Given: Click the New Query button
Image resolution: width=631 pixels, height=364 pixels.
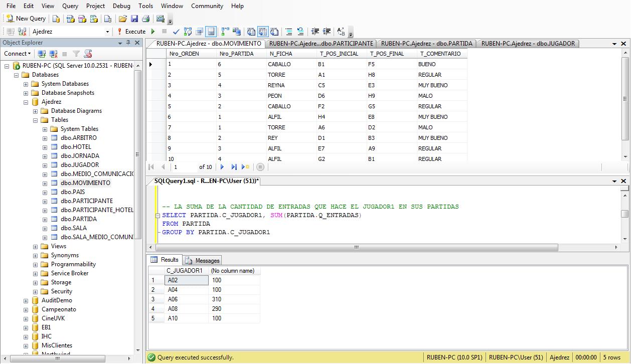Looking at the screenshot, I should (x=26, y=19).
